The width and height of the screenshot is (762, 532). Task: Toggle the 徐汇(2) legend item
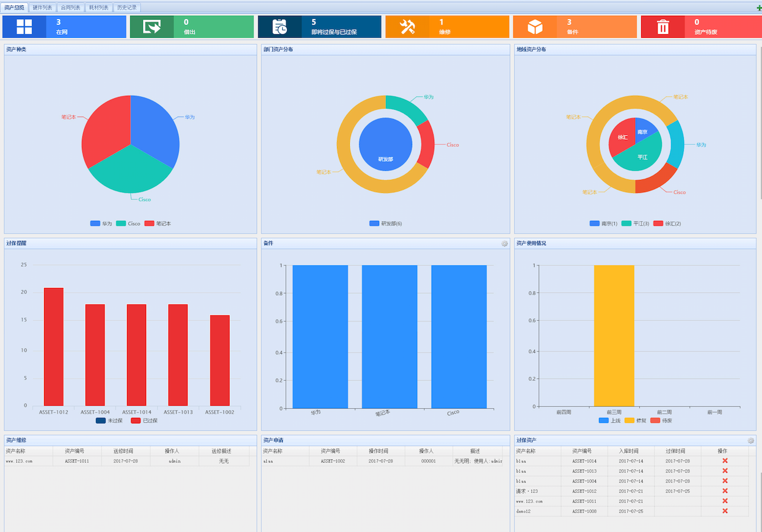[x=667, y=223]
